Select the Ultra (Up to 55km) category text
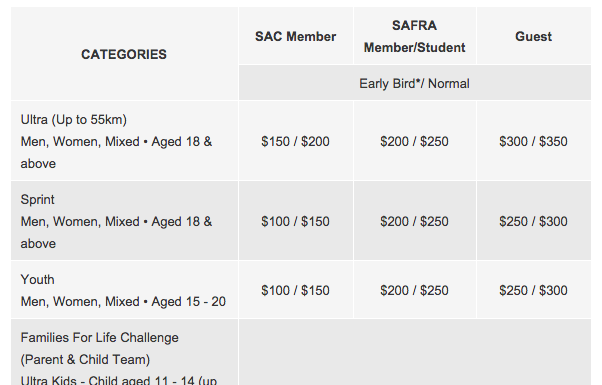 (74, 120)
